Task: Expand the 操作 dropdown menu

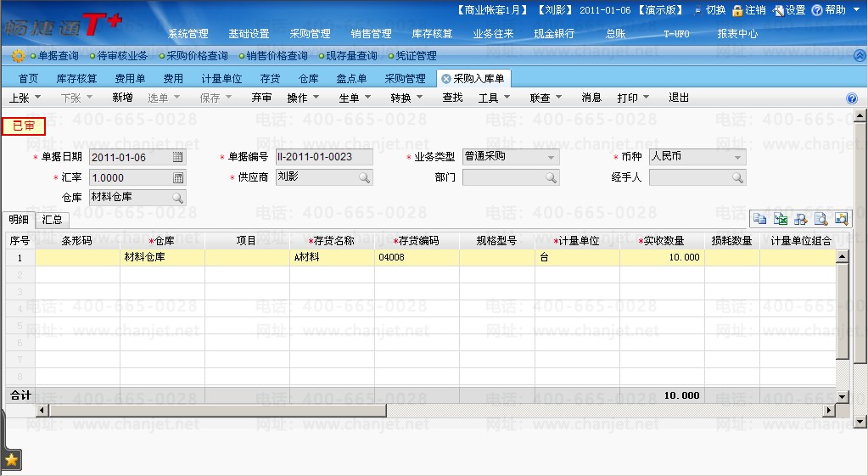Action: point(316,98)
